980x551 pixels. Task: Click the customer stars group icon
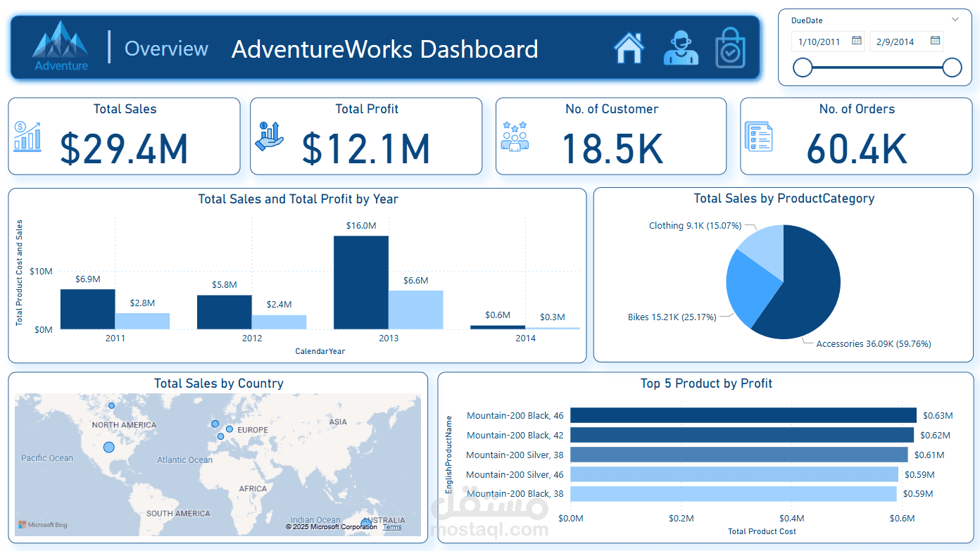click(515, 136)
